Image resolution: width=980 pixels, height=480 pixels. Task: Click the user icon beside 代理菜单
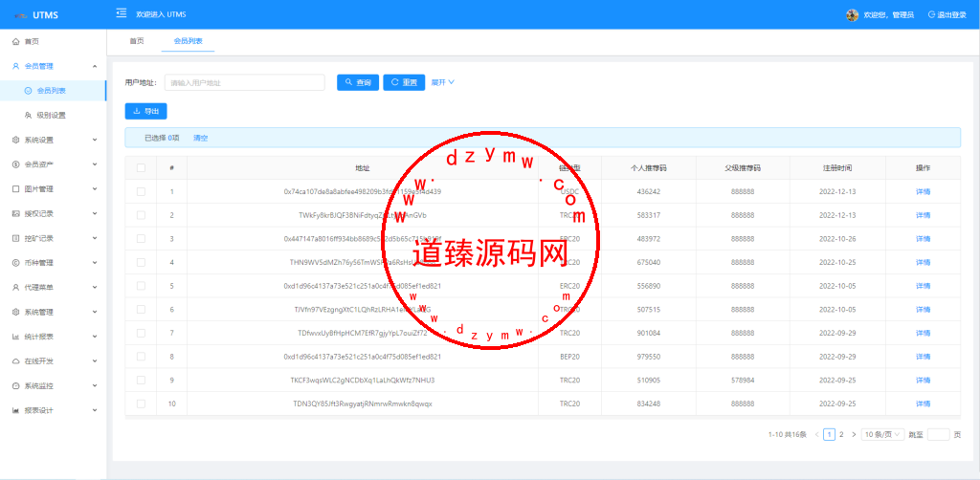coord(16,288)
